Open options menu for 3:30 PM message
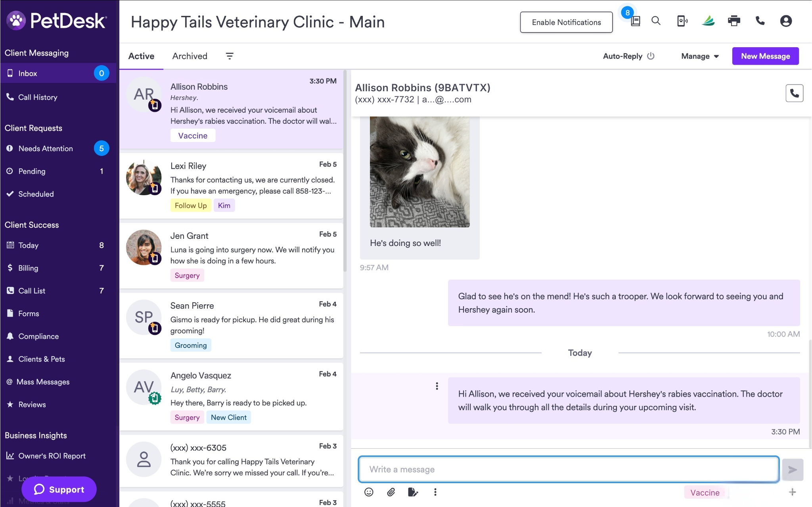Image resolution: width=812 pixels, height=507 pixels. coord(437,386)
